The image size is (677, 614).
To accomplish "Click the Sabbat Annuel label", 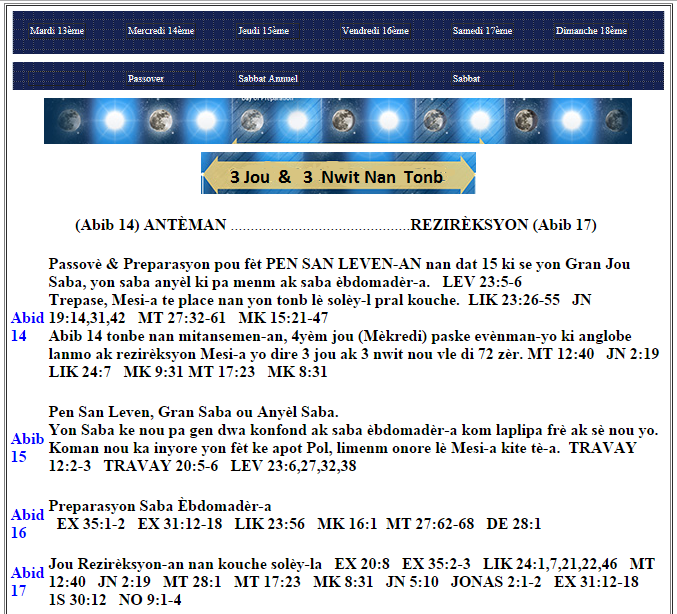I will [x=268, y=78].
